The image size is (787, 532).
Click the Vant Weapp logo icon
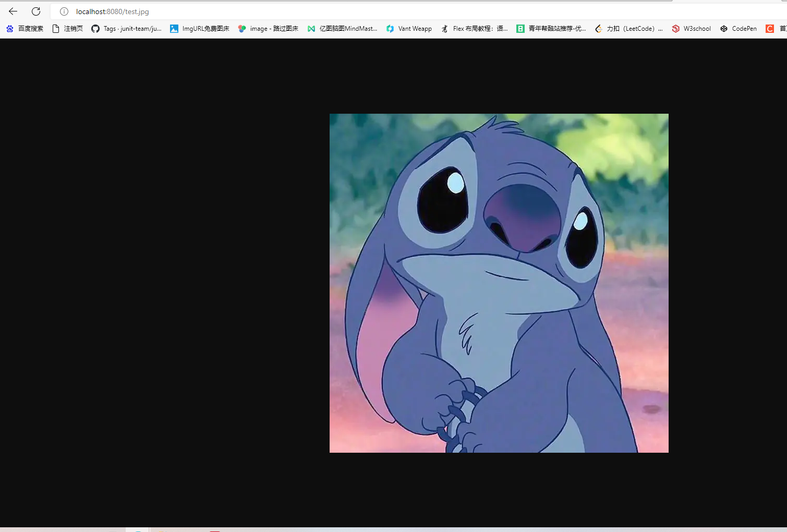[390, 29]
